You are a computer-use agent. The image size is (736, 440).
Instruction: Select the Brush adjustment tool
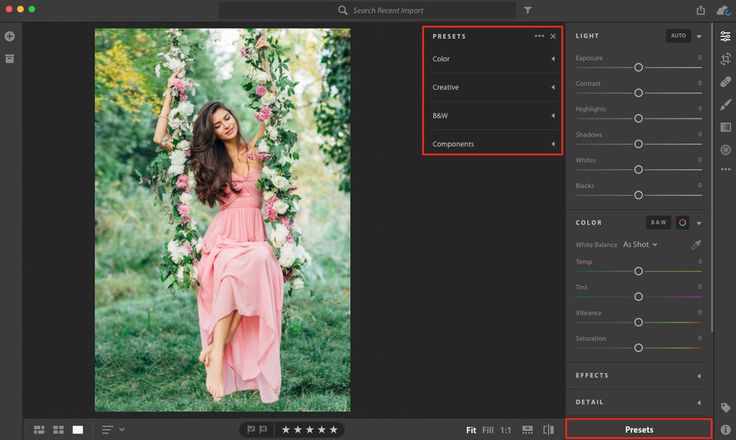(x=725, y=104)
